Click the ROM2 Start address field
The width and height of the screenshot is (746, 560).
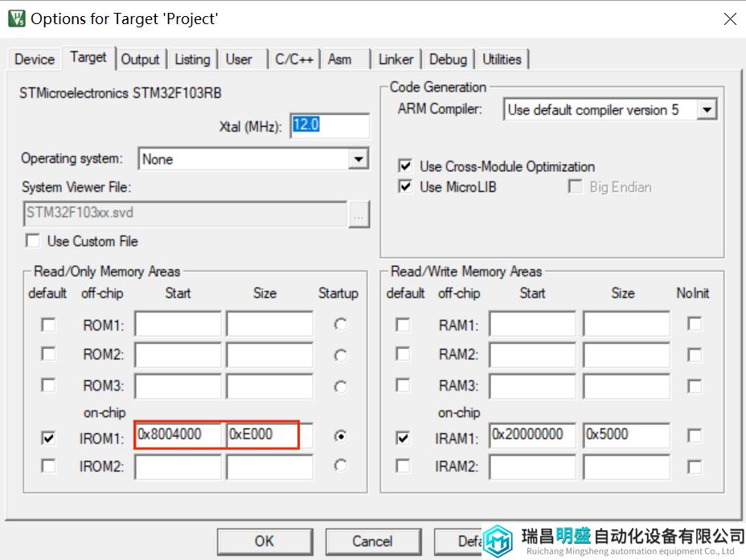pyautogui.click(x=178, y=354)
